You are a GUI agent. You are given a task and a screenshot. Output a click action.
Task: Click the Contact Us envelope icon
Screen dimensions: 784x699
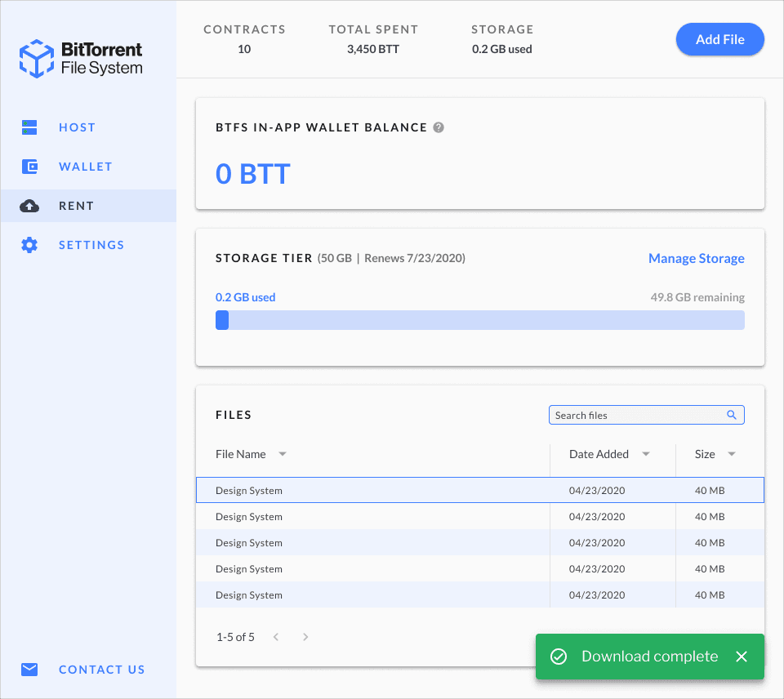29,670
